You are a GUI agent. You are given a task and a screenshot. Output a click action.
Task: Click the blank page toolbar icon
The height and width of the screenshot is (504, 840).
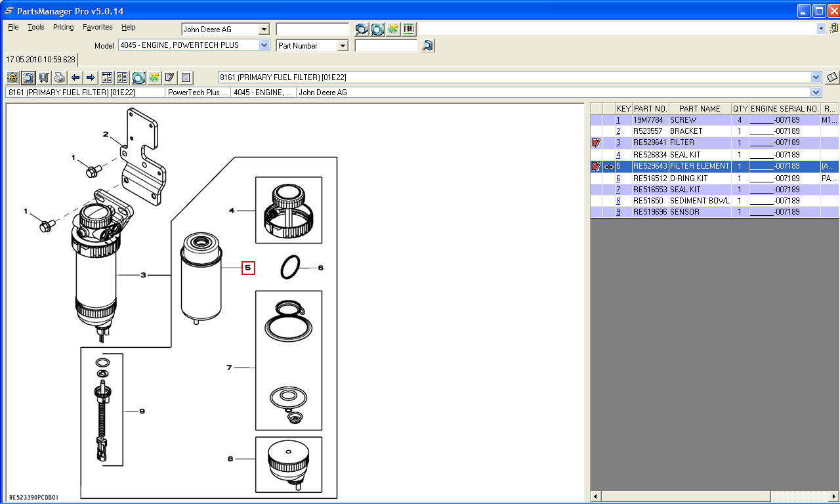point(186,77)
